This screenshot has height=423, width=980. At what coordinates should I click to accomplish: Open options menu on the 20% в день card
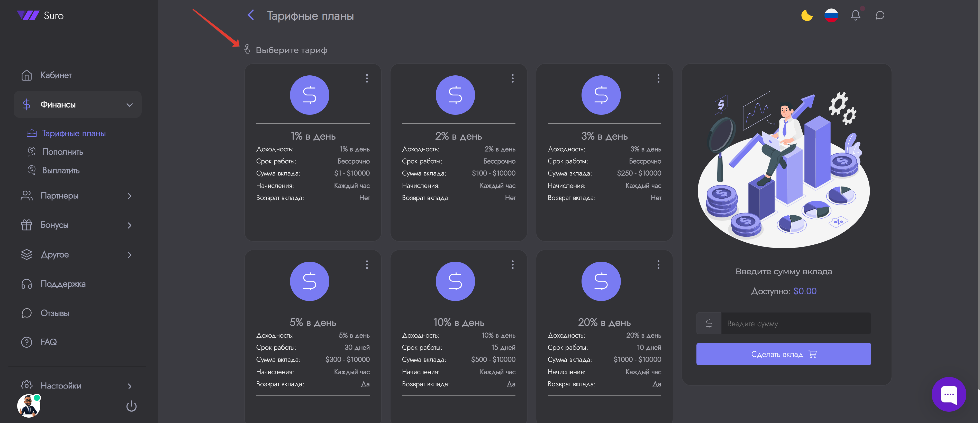tap(658, 265)
